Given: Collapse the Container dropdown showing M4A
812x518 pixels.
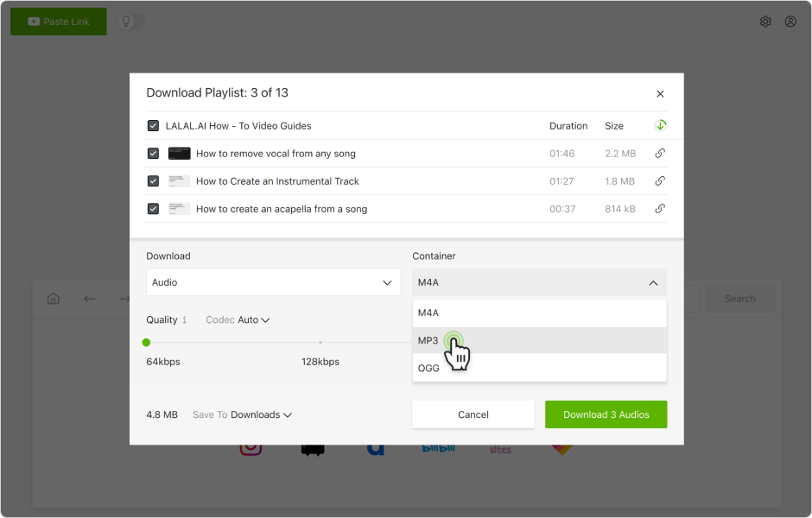Looking at the screenshot, I should (540, 282).
